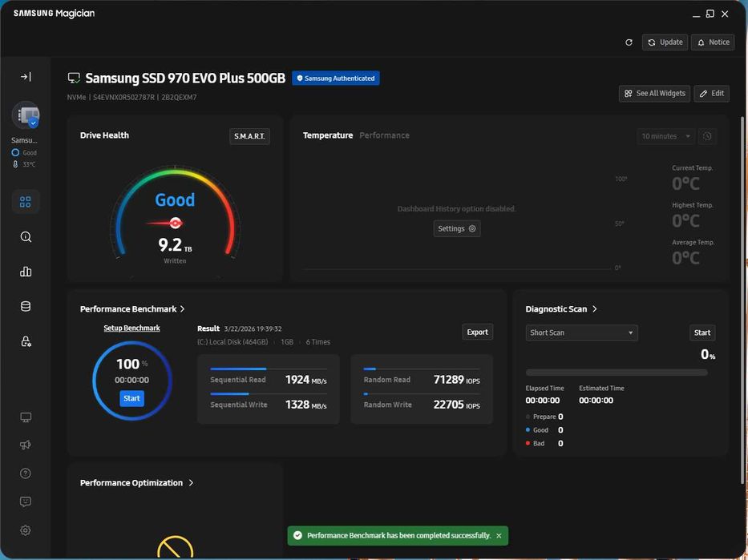The height and width of the screenshot is (560, 748).
Task: Click the '1924 MB/s' Sequential Read value
Action: [305, 380]
